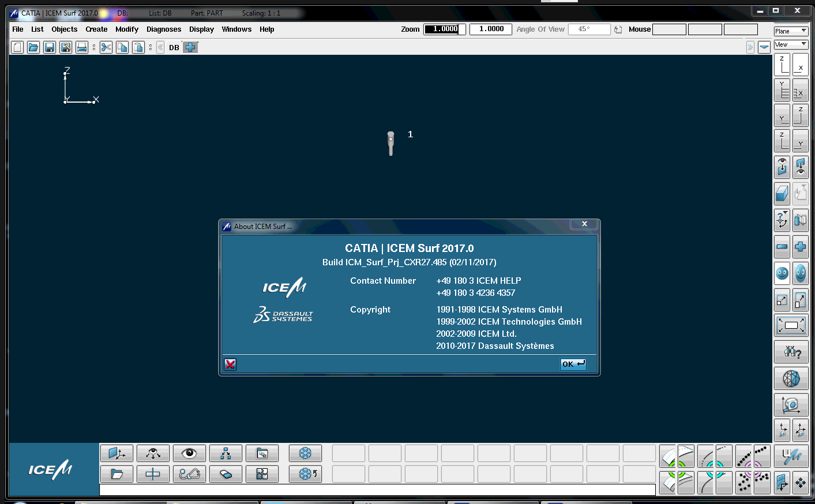Screen dimensions: 815x504
Task: Toggle the view-from-below eye icon
Action: (801, 167)
